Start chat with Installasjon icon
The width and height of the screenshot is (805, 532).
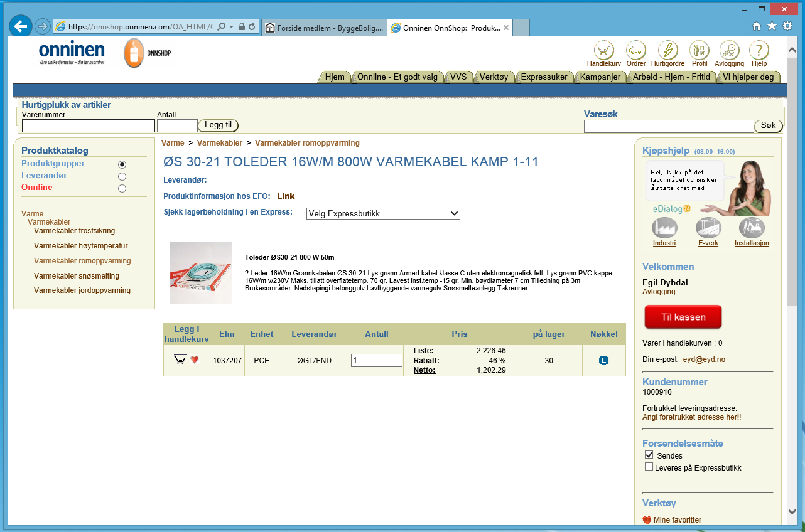click(x=752, y=228)
